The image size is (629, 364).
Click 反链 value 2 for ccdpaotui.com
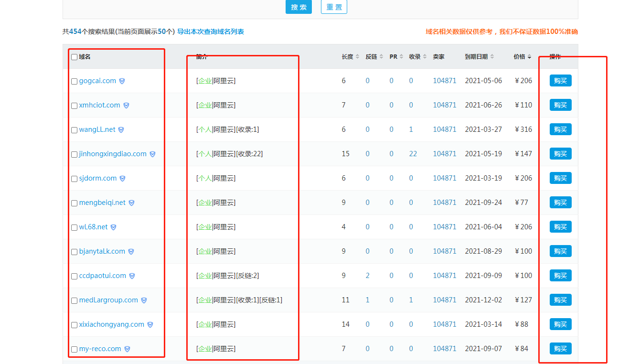pyautogui.click(x=368, y=276)
